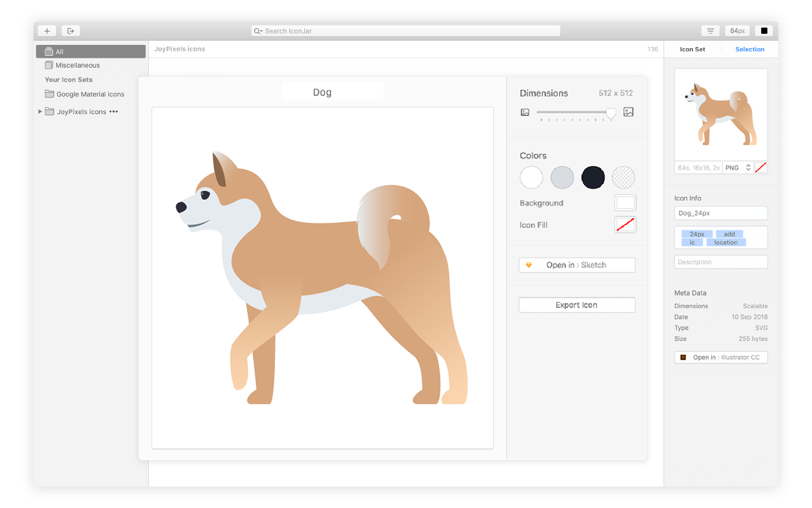Switch to the Selection tab
This screenshot has width=812, height=508.
749,49
